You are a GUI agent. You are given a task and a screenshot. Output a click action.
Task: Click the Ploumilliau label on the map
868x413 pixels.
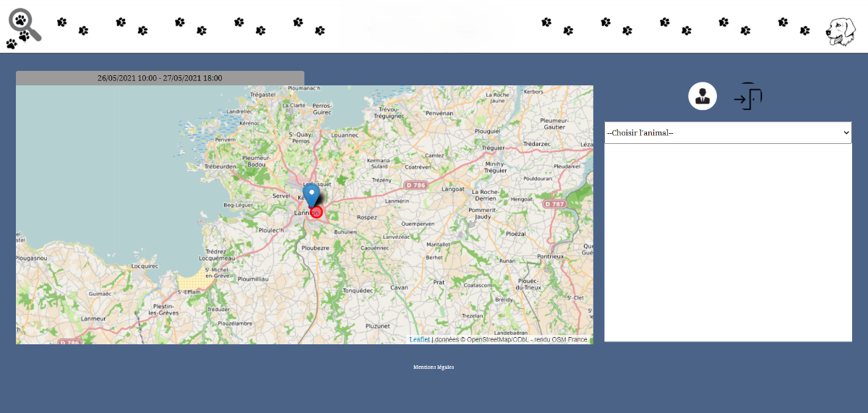[253, 278]
